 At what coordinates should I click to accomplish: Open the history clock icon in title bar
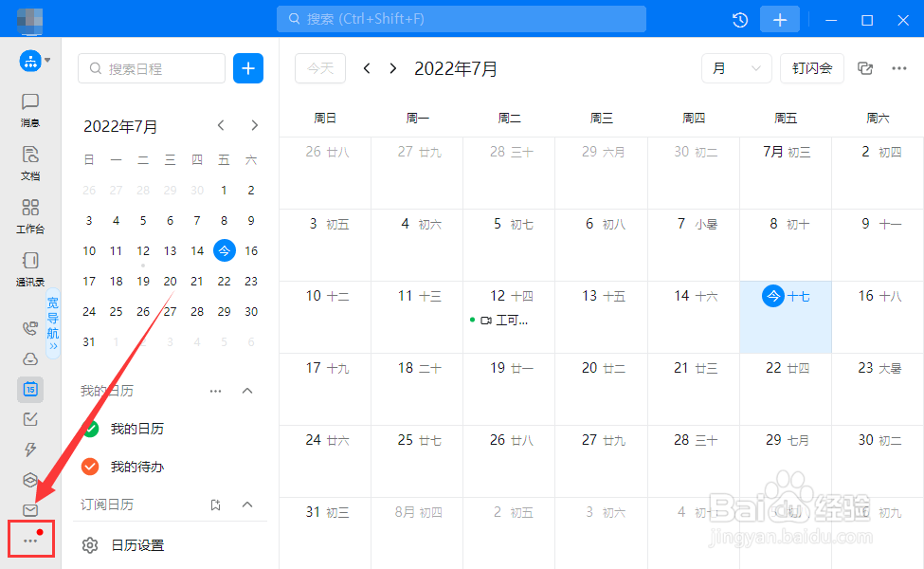click(740, 20)
